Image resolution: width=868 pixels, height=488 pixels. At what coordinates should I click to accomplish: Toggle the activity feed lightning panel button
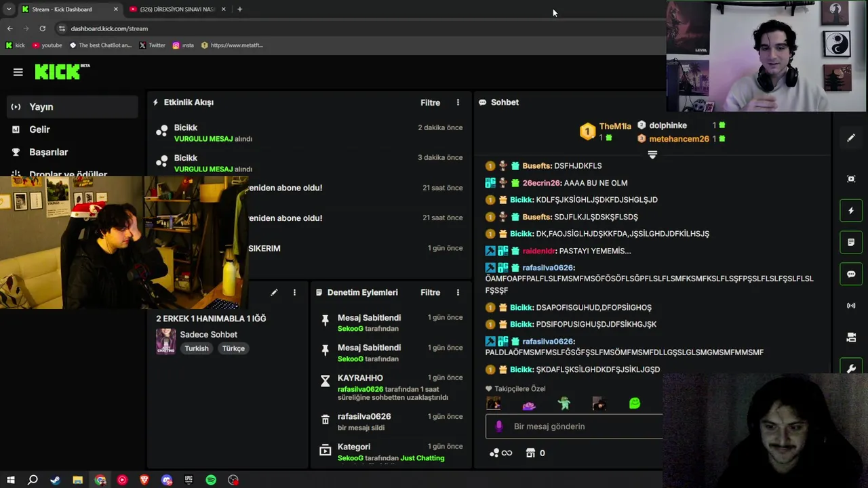tap(851, 211)
